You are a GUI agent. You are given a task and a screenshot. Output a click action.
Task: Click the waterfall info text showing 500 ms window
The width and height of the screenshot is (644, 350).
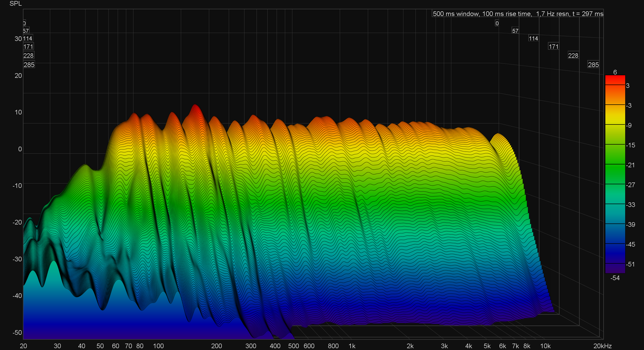(518, 14)
